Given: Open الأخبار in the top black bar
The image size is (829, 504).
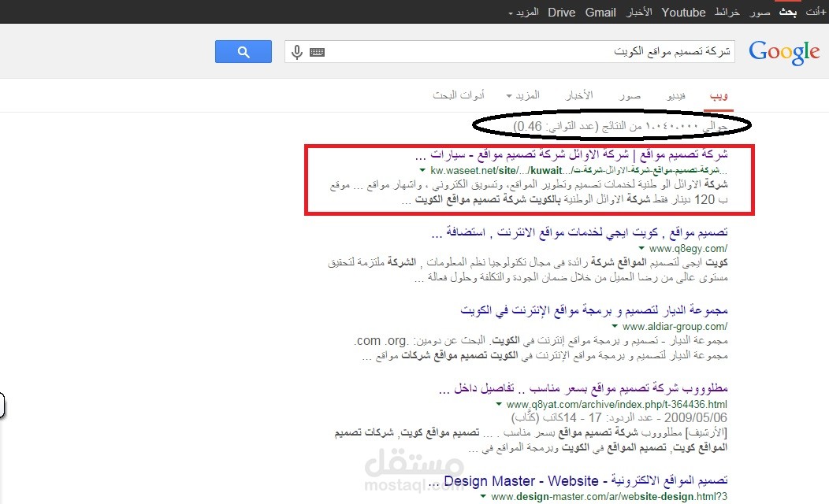Looking at the screenshot, I should 639,12.
